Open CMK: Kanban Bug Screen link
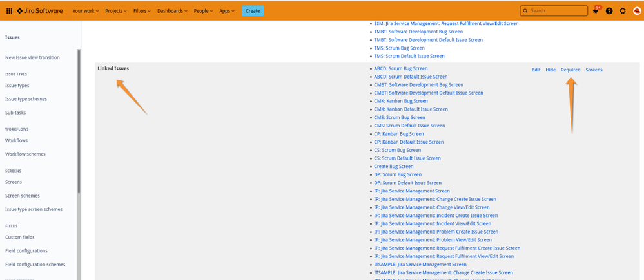Image resolution: width=644 pixels, height=280 pixels. pyautogui.click(x=401, y=101)
